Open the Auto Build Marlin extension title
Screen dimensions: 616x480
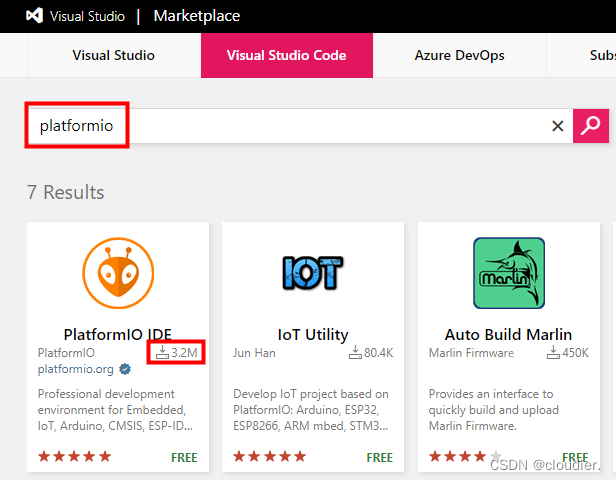(508, 335)
